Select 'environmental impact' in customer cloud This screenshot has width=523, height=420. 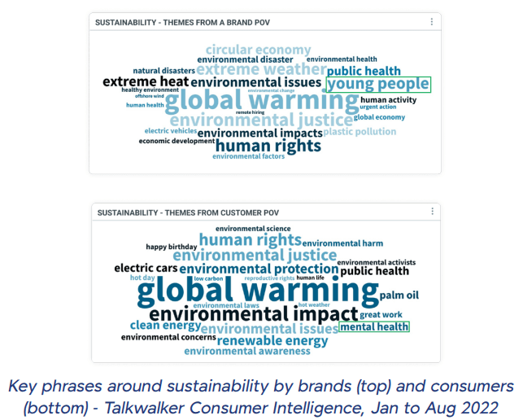[254, 314]
